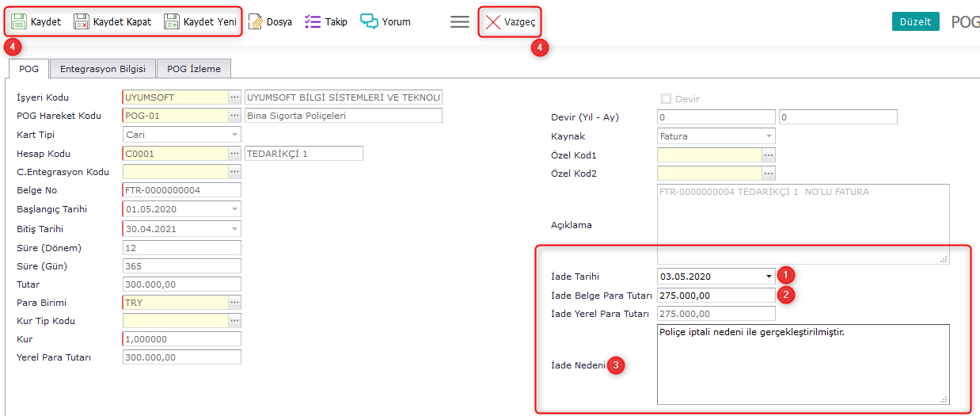Viewport: 980px width, 416px height.
Task: Cancel with the Vazgeç red X icon
Action: coord(493,22)
